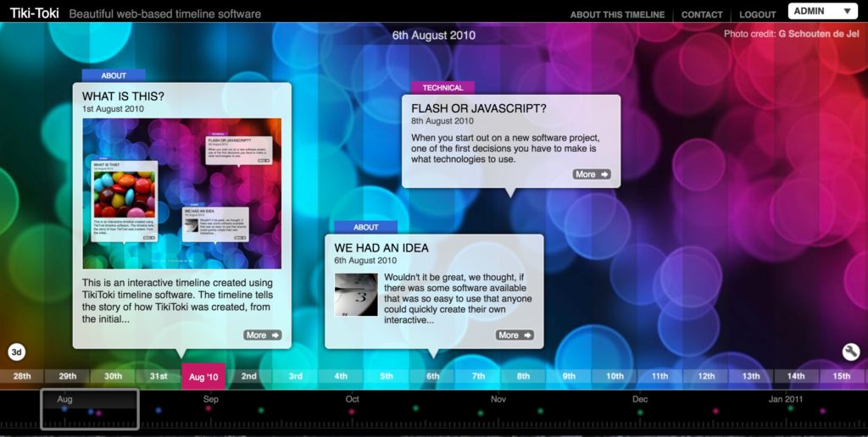
Task: Jump to the 15th on date scale
Action: tap(842, 376)
